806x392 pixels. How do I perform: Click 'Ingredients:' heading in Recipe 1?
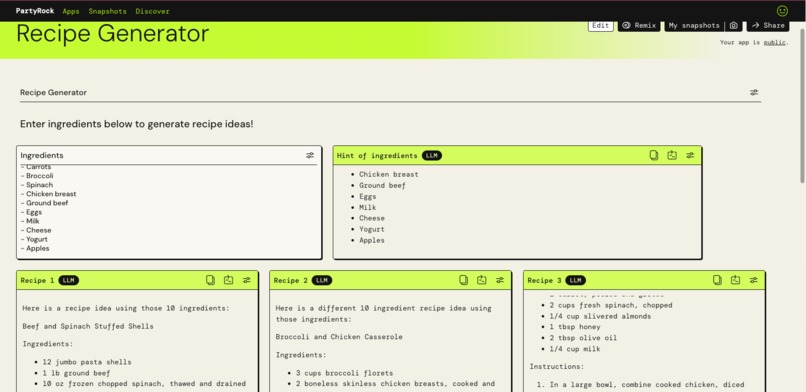(x=48, y=344)
